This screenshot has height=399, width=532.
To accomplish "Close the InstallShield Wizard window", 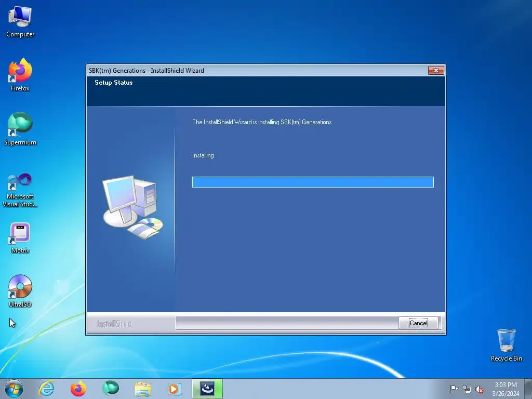I will click(x=436, y=70).
